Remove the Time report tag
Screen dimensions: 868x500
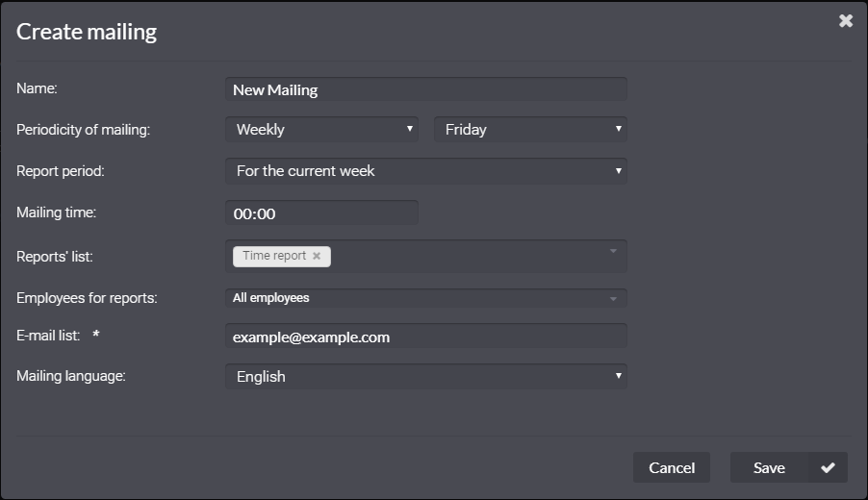pyautogui.click(x=317, y=256)
